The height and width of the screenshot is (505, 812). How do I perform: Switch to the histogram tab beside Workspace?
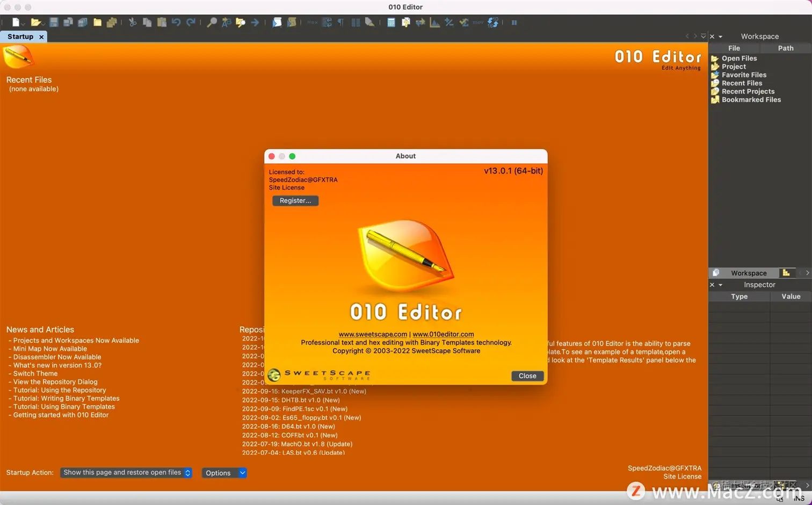click(x=786, y=273)
